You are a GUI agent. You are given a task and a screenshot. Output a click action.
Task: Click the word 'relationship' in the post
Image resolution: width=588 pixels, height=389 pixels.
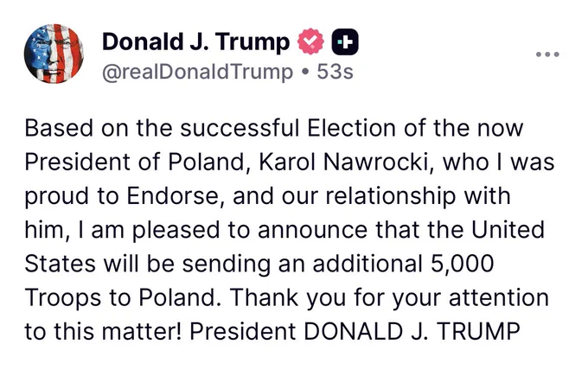390,196
